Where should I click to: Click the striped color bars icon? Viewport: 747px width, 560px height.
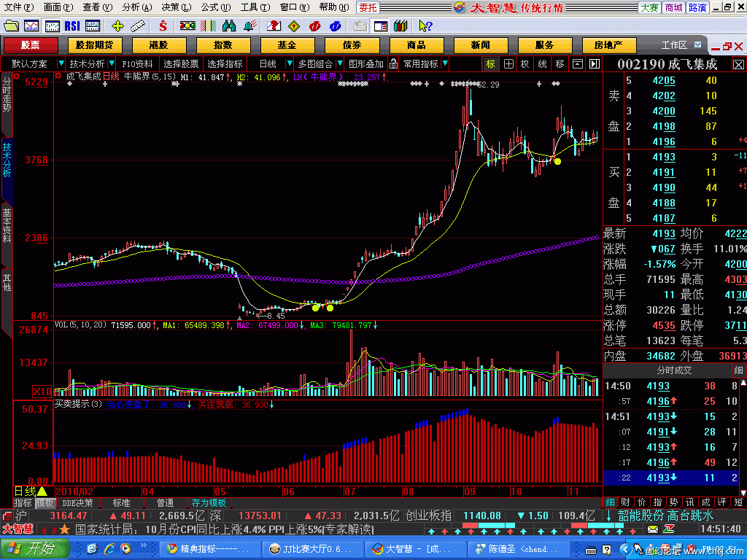[208, 26]
